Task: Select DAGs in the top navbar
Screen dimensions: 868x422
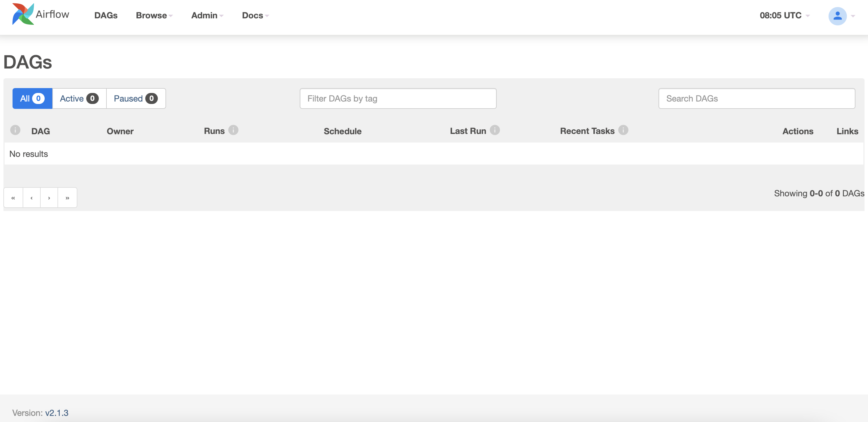Action: 106,16
